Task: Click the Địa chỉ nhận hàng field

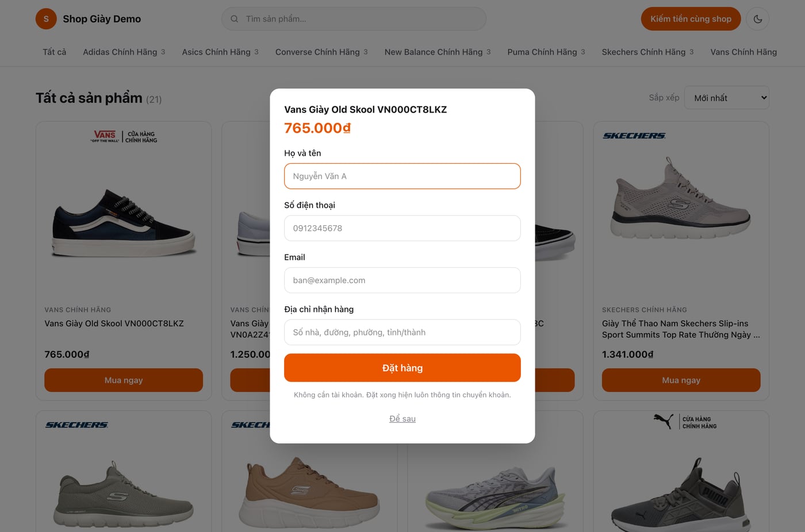Action: coord(402,332)
